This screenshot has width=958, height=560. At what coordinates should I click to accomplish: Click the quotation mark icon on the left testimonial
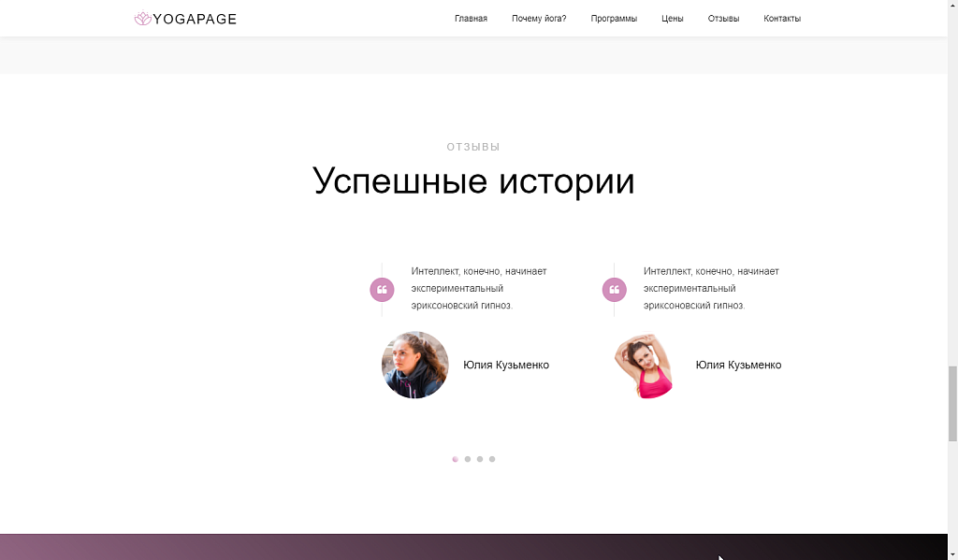[x=382, y=290]
